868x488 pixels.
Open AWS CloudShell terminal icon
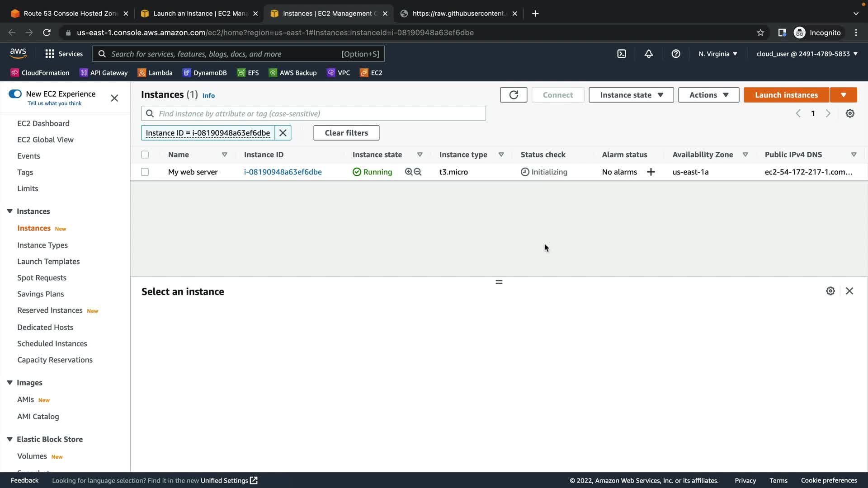(x=622, y=54)
